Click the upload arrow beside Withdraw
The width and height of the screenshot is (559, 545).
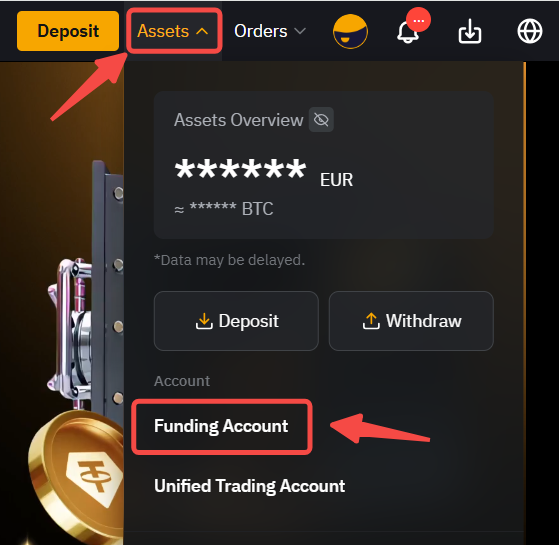(371, 321)
